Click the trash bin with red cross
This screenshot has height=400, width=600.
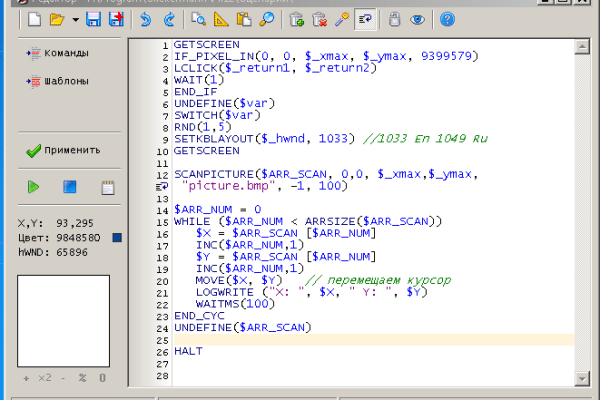pos(320,19)
